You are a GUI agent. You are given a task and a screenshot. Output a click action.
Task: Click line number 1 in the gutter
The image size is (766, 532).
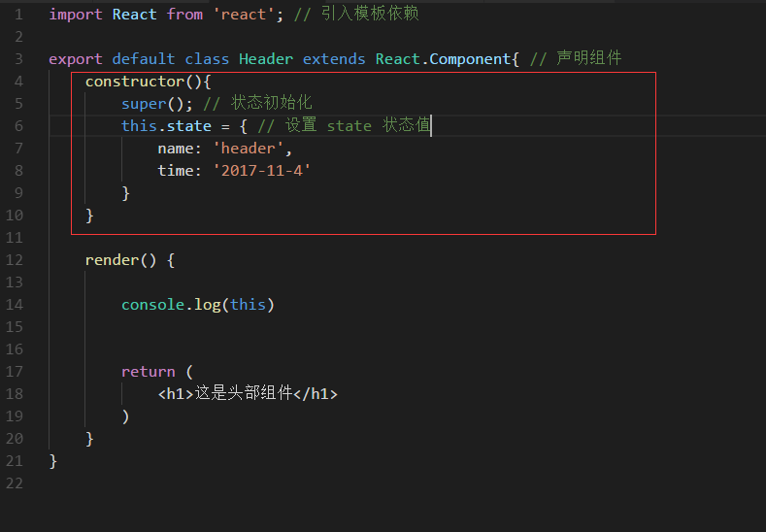(18, 15)
